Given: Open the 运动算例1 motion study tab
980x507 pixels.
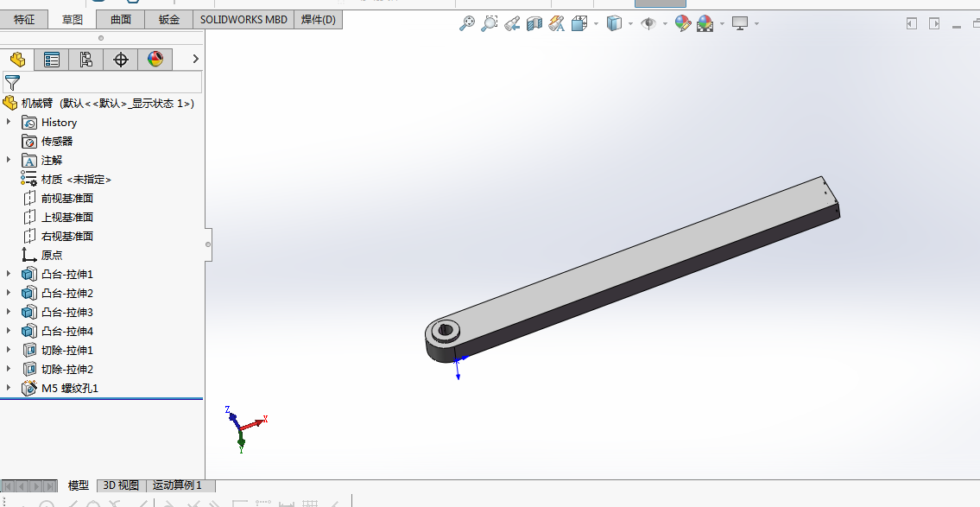Looking at the screenshot, I should pyautogui.click(x=178, y=485).
